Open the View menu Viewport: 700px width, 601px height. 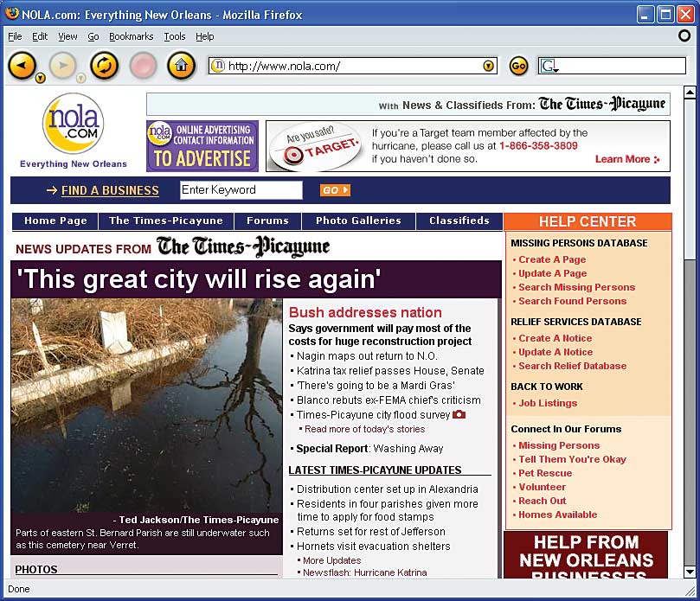coord(67,36)
